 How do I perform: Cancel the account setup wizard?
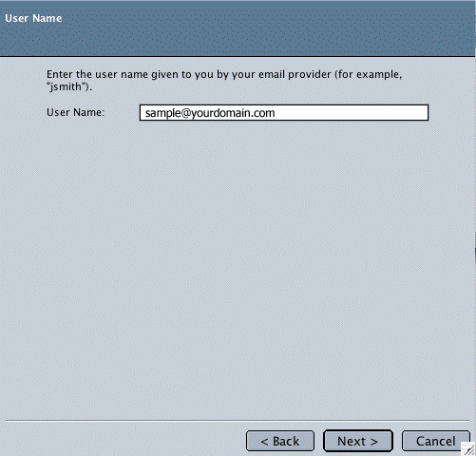click(436, 441)
